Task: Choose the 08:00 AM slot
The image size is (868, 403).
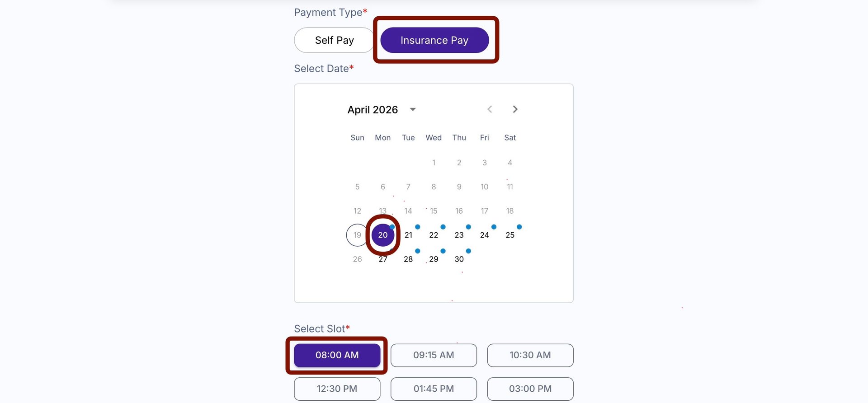Action: [x=337, y=355]
